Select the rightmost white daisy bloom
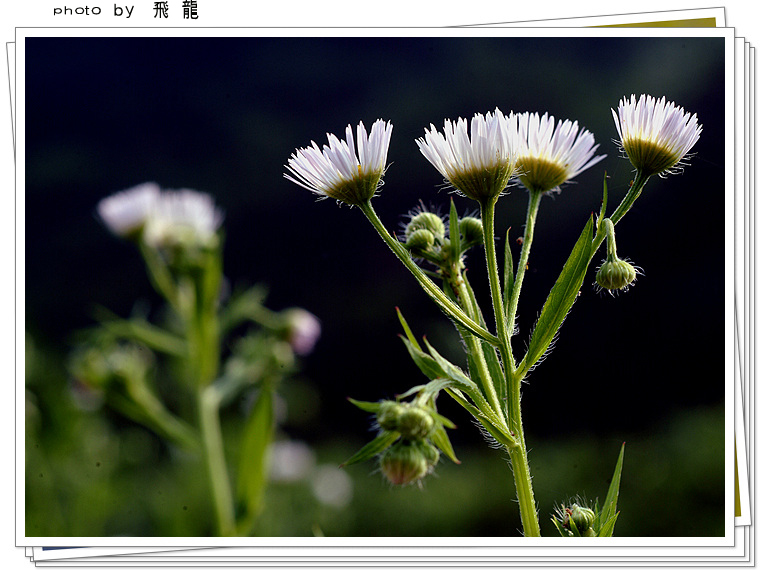The height and width of the screenshot is (572, 760). tap(655, 133)
